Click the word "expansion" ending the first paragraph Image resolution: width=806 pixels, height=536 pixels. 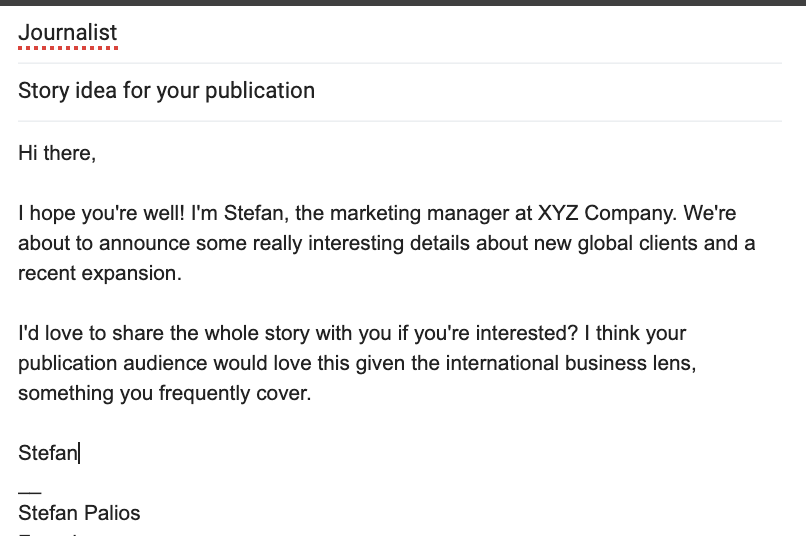136,273
